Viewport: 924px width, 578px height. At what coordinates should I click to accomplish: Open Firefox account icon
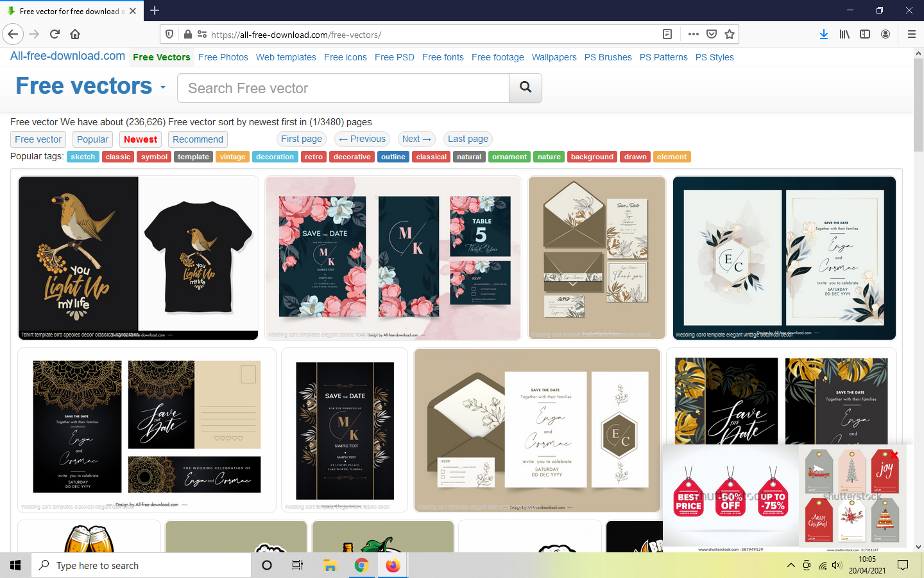[886, 34]
